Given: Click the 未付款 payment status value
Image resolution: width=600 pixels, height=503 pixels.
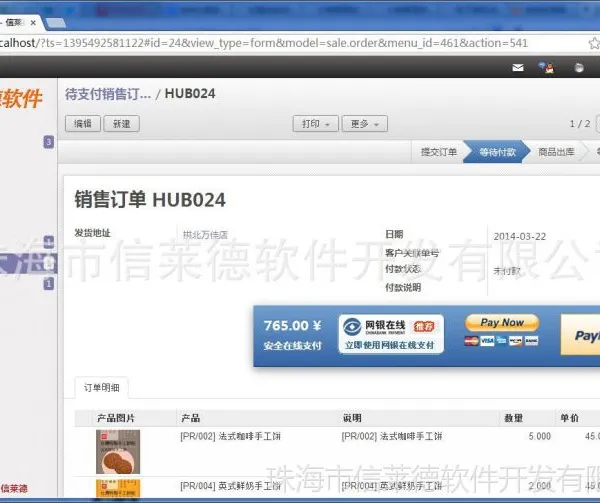Looking at the screenshot, I should 507,271.
